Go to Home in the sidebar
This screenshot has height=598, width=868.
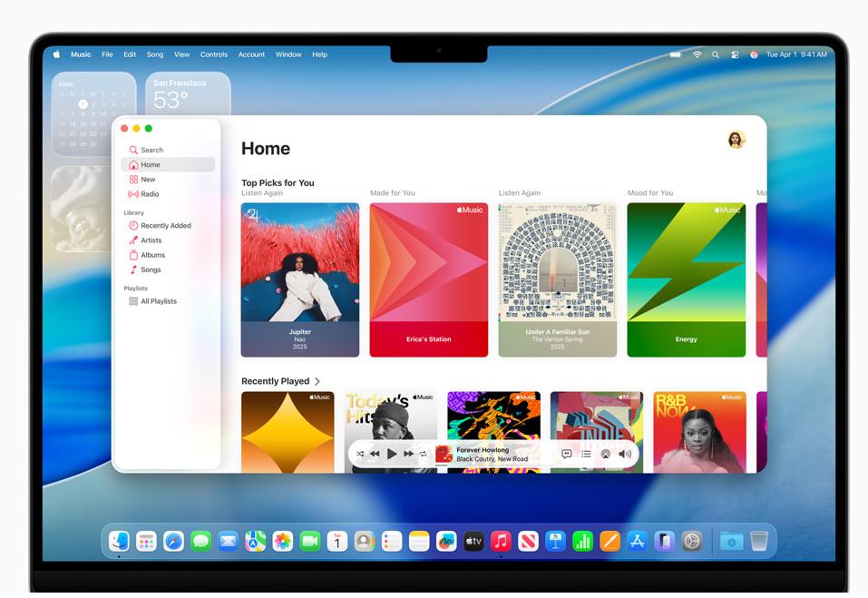pyautogui.click(x=168, y=164)
